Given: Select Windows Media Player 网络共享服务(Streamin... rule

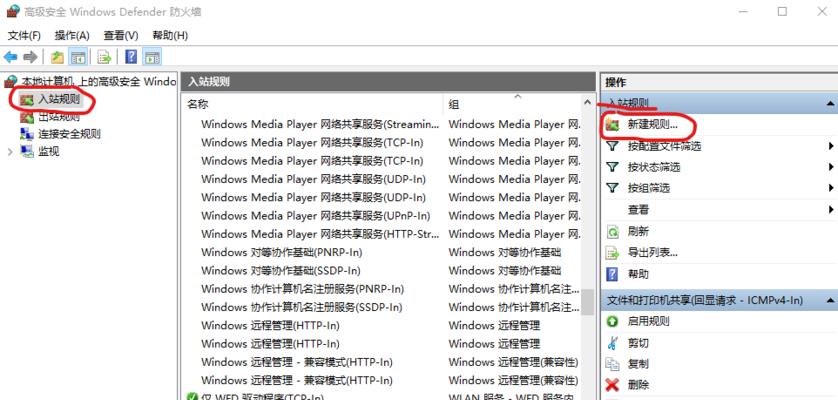Looking at the screenshot, I should [x=320, y=125].
